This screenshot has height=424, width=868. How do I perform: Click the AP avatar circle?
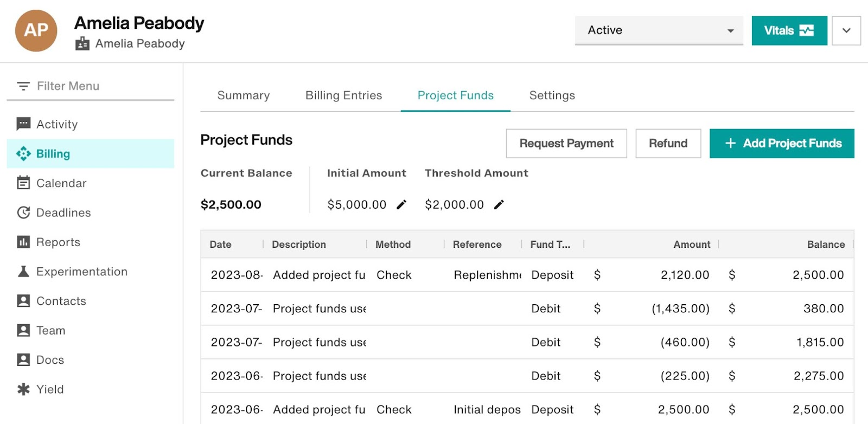point(36,30)
